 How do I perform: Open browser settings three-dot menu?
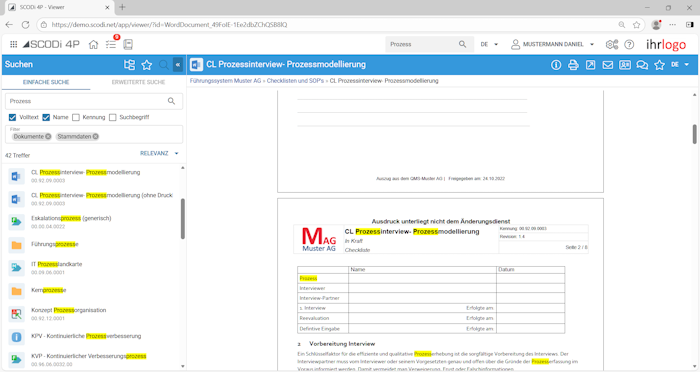[x=672, y=25]
